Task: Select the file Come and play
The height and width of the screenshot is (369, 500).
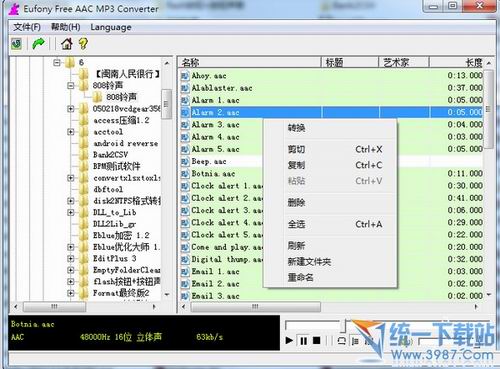Action: click(227, 247)
